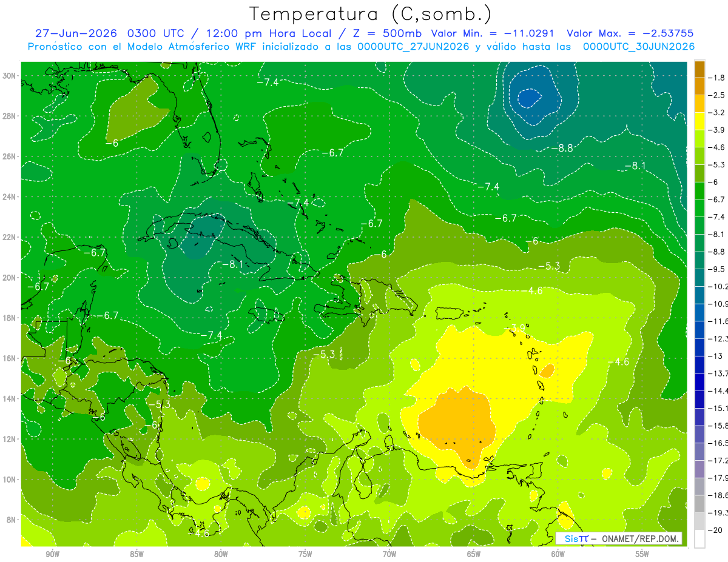
Task: Click the '80W' longitude axis label
Action: 221,554
